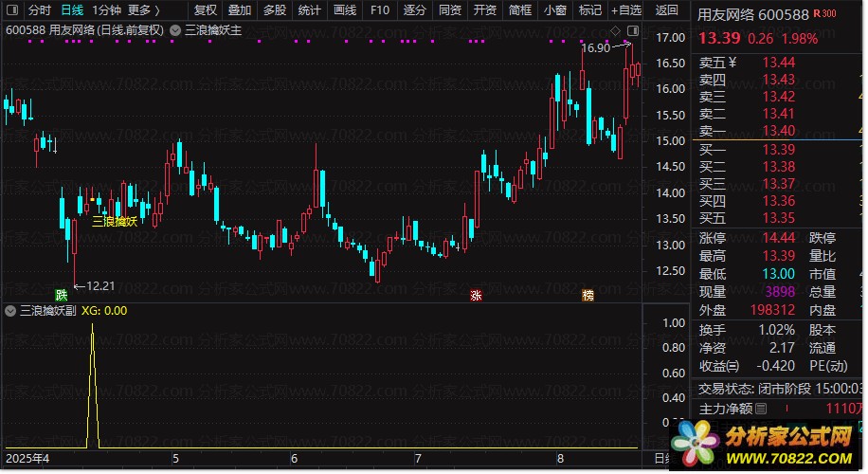This screenshot has width=868, height=474.
Task: Switch to 分时 intraday view
Action: coord(39,10)
